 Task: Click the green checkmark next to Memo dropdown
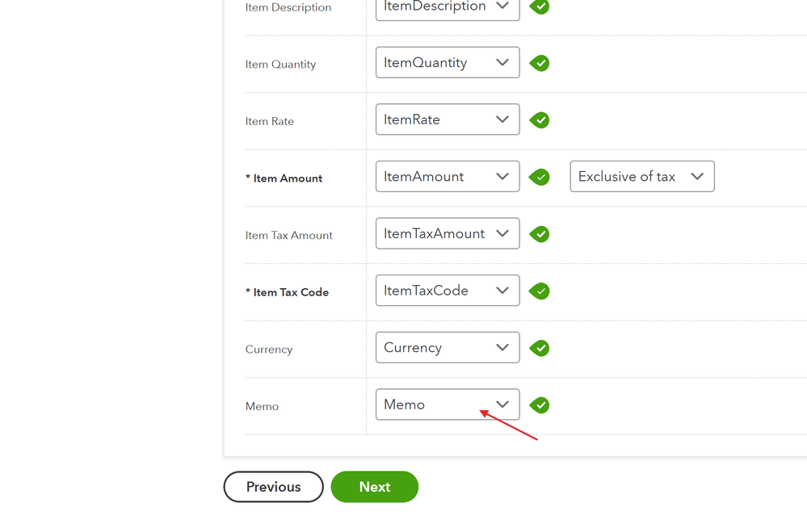540,405
